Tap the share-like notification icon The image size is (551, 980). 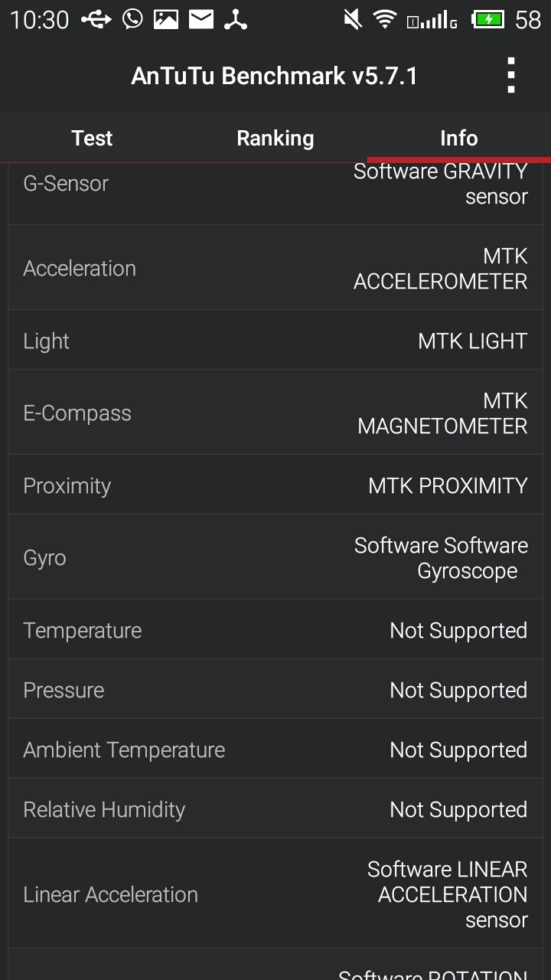click(x=236, y=19)
